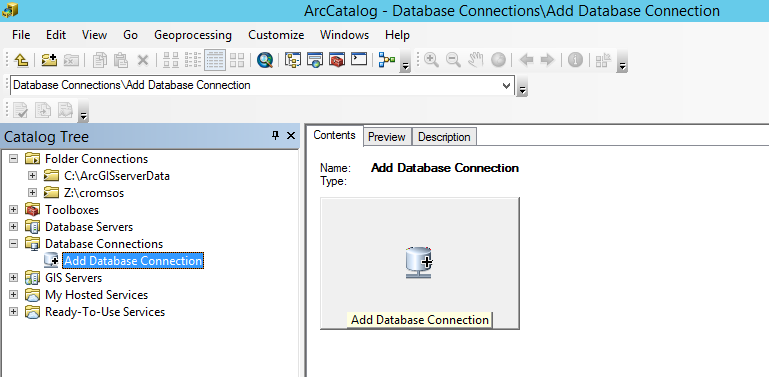Switch to the Preview tab

point(387,137)
